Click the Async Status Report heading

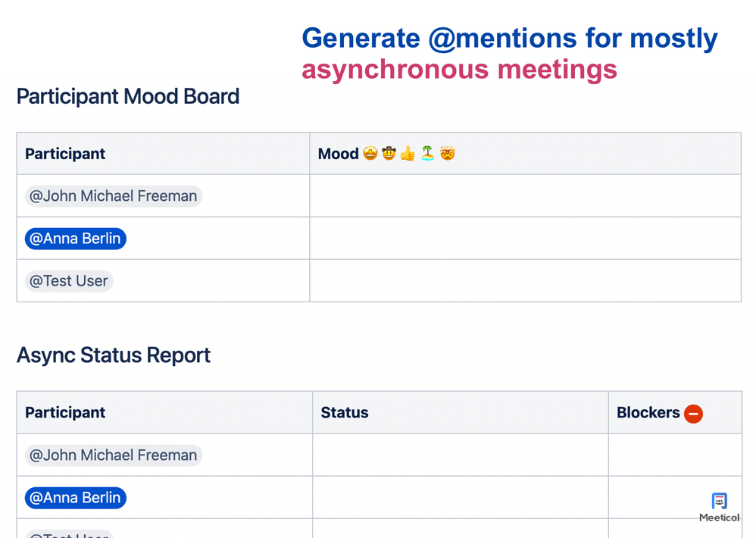pyautogui.click(x=114, y=355)
